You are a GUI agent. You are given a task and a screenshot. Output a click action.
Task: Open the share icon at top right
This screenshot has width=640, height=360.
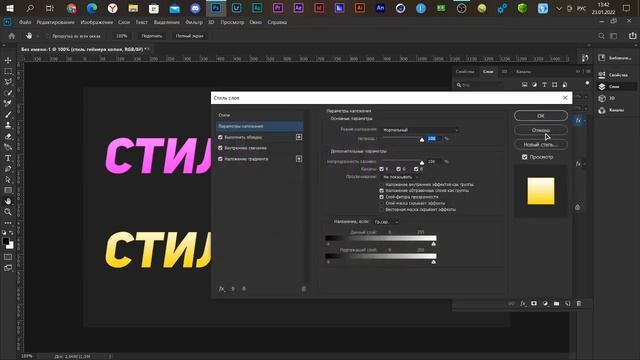click(632, 36)
